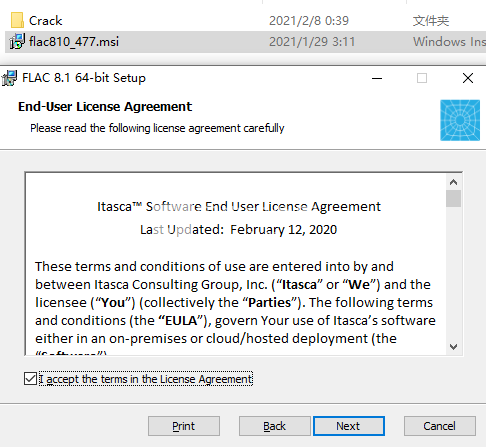Click the license agreement scrollbar thumb
This screenshot has width=486, height=447.
coord(453,199)
